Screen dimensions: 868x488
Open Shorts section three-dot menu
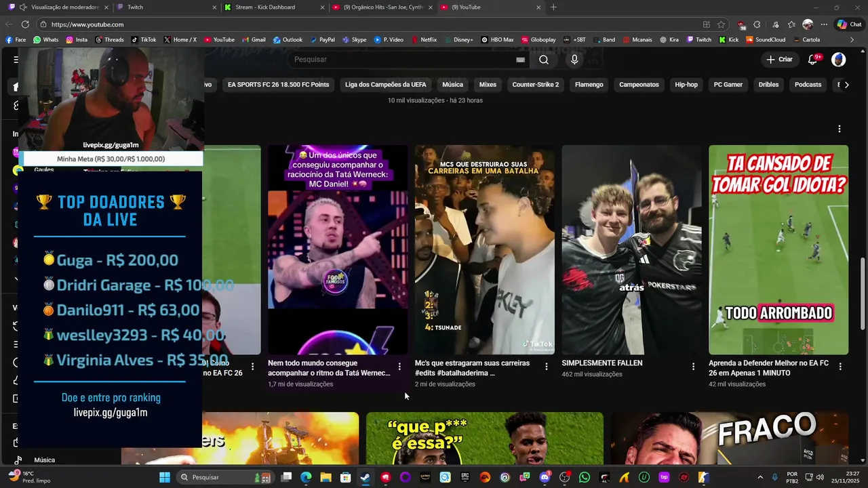(x=840, y=129)
